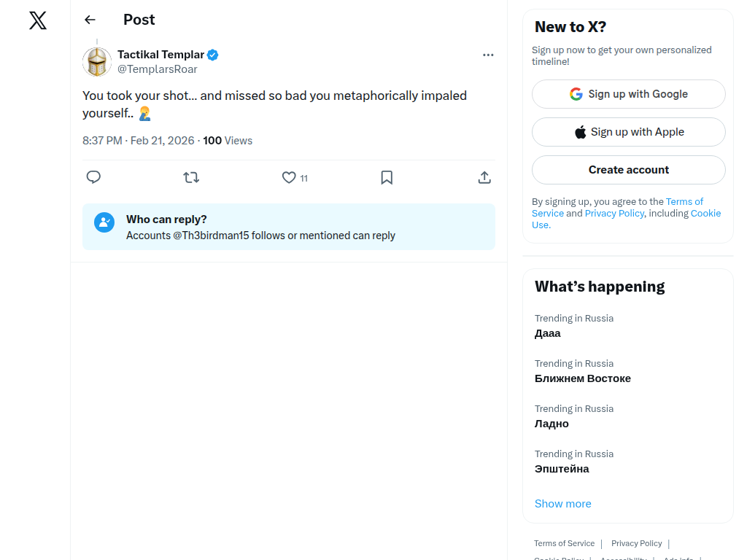Open the post's three-dot more menu
This screenshot has height=560, width=747.
tap(488, 55)
